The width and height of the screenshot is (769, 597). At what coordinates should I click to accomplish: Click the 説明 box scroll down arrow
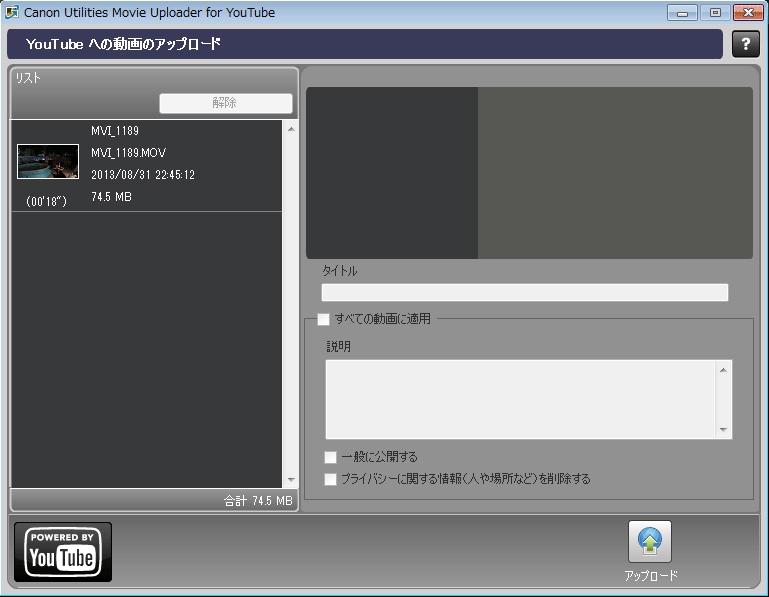point(723,430)
